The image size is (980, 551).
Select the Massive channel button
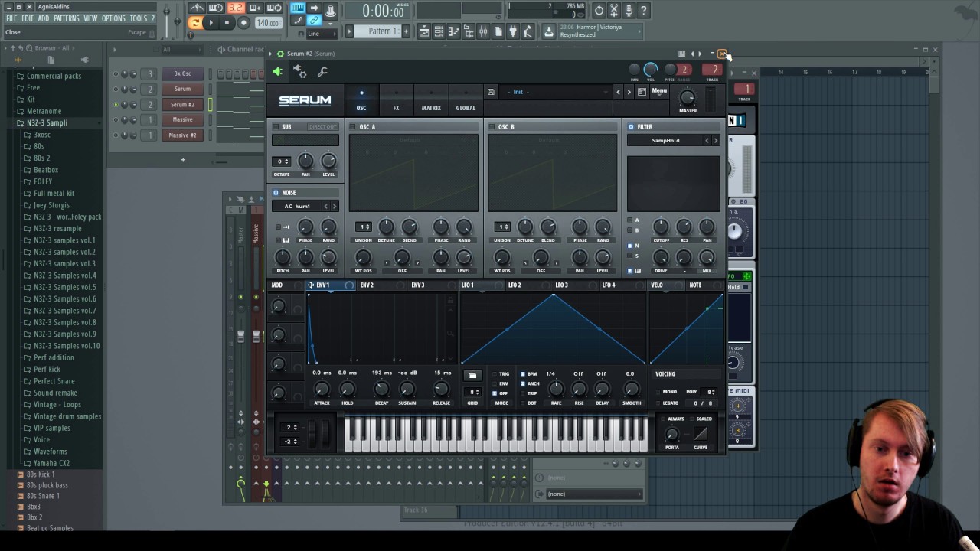pos(182,119)
